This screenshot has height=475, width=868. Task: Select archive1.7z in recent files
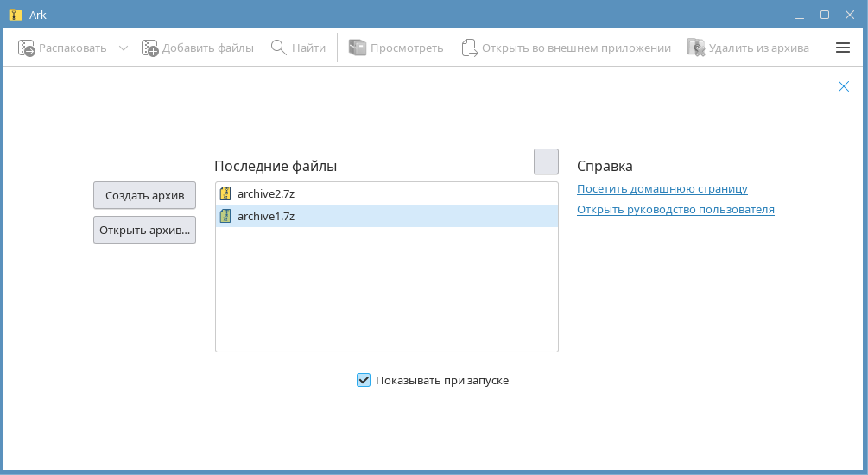coord(266,216)
